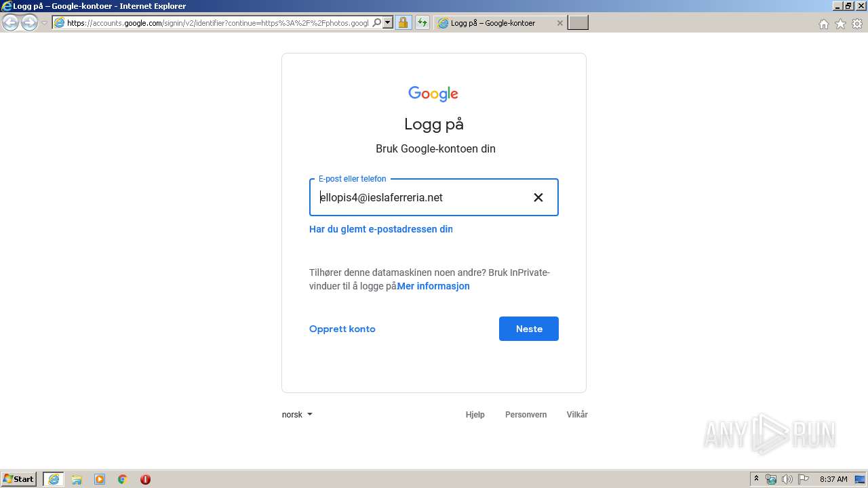Screen dimensions: 868x488
Task: Clear the email field with X
Action: (538, 197)
